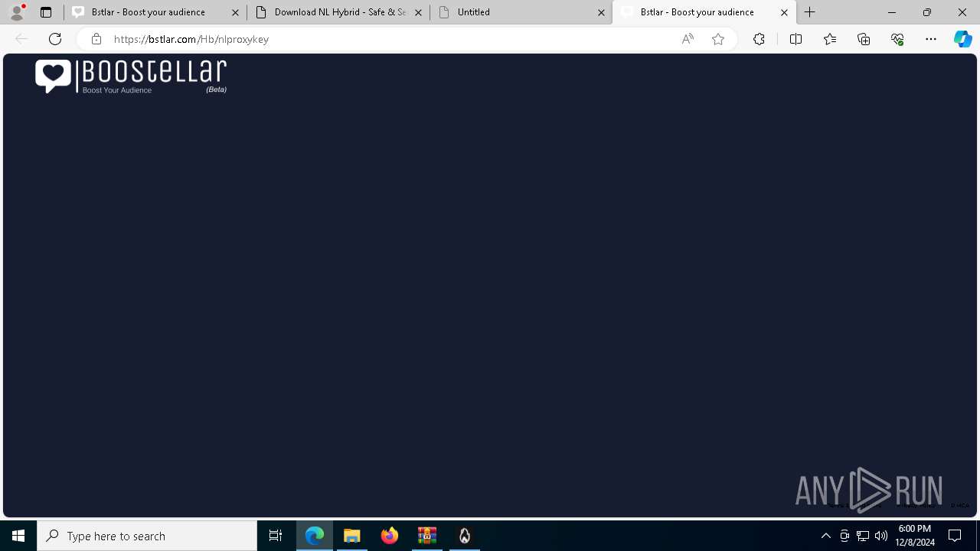Open Task View on the taskbar
Viewport: 980px width, 551px height.
[276, 536]
